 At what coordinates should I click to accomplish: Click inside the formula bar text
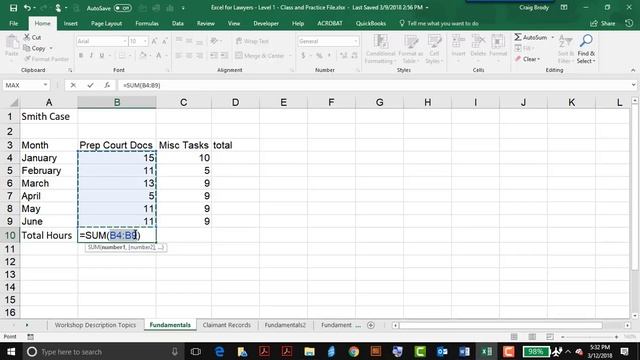[141, 85]
